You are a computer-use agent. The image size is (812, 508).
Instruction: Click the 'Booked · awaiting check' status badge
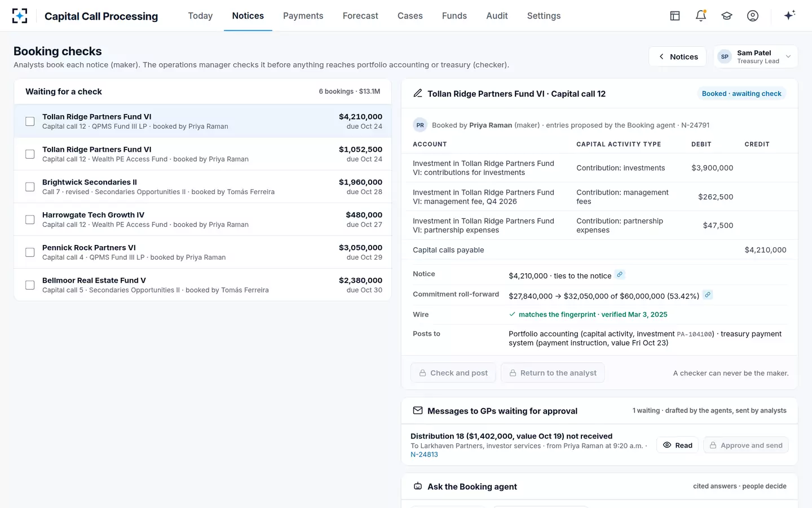click(x=742, y=94)
